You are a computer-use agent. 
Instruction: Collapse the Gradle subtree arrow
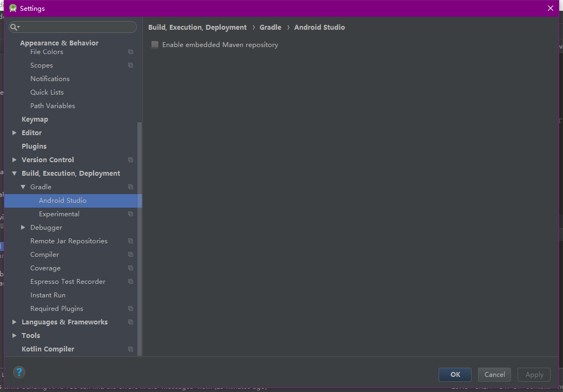[x=23, y=187]
